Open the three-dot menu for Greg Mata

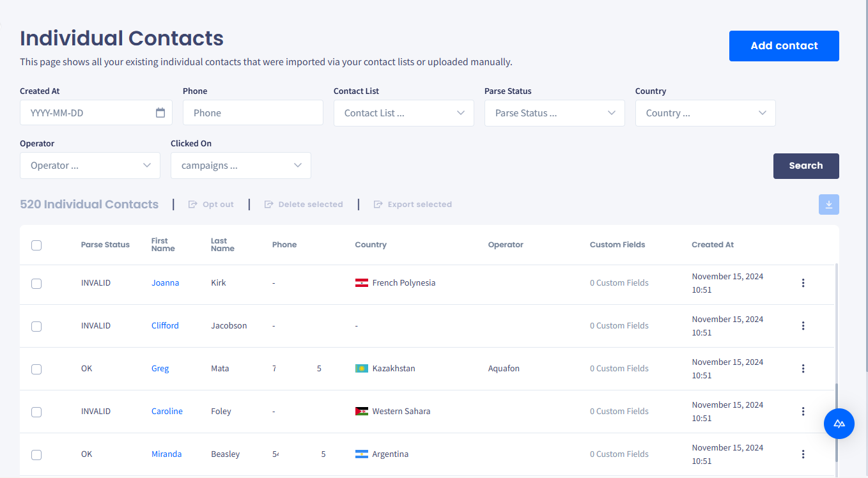pyautogui.click(x=803, y=369)
